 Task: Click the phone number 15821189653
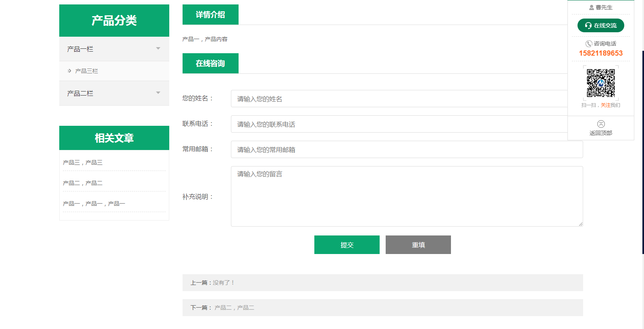pyautogui.click(x=600, y=53)
